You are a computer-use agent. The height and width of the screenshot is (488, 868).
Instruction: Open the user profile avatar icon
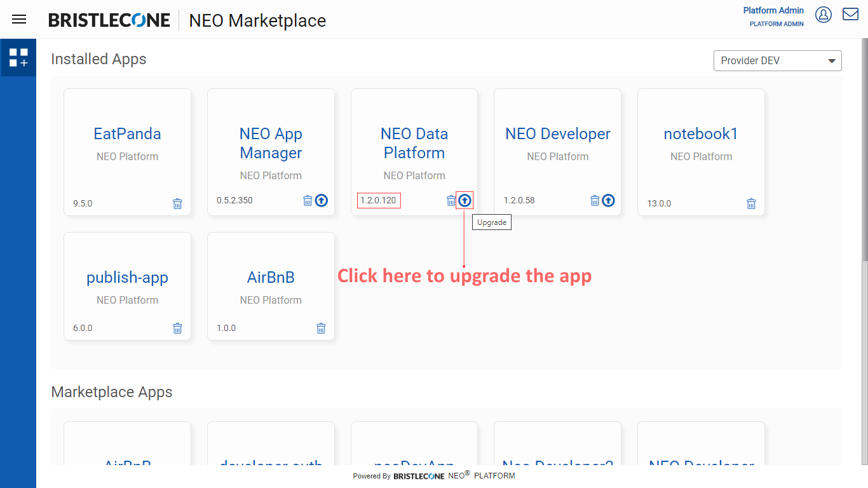click(x=824, y=15)
